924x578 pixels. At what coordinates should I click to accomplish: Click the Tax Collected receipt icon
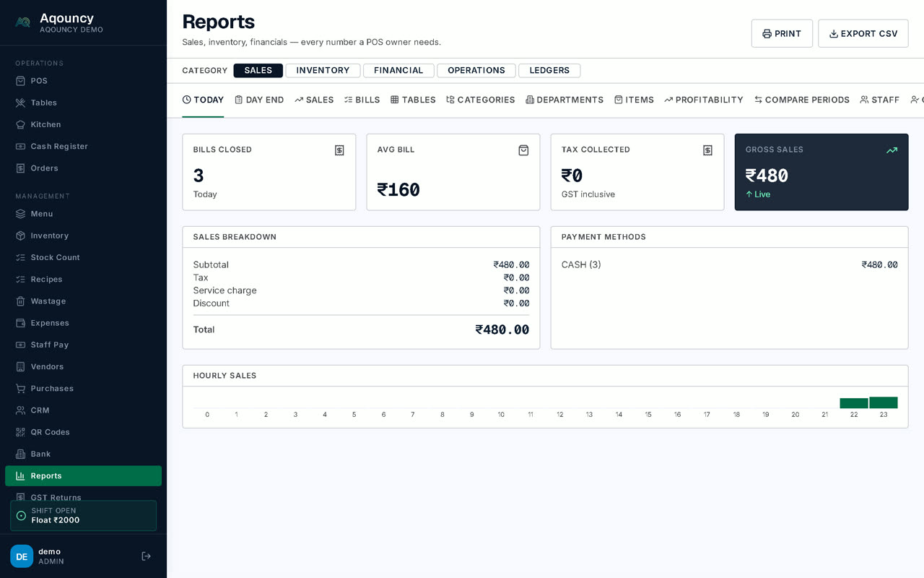pos(707,150)
